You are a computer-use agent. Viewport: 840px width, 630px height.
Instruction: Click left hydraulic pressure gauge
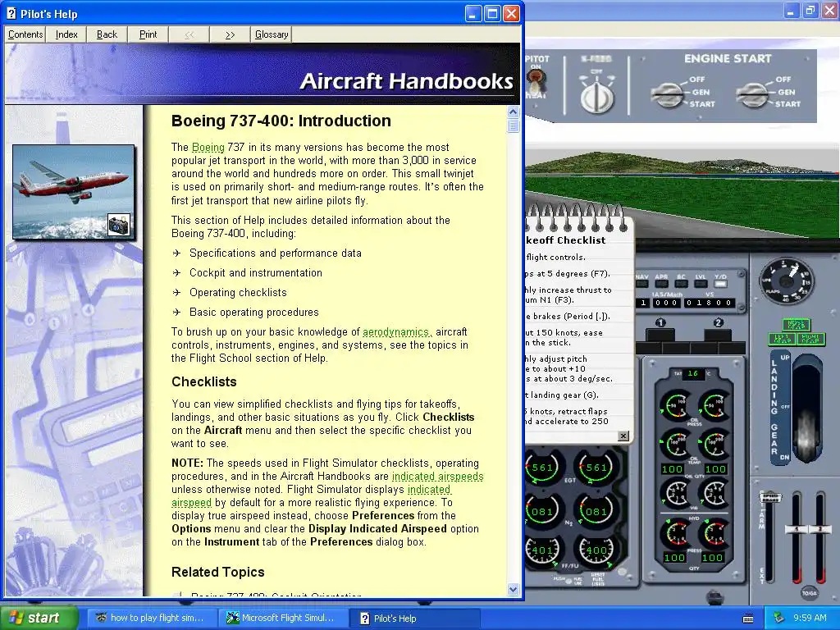coord(675,533)
